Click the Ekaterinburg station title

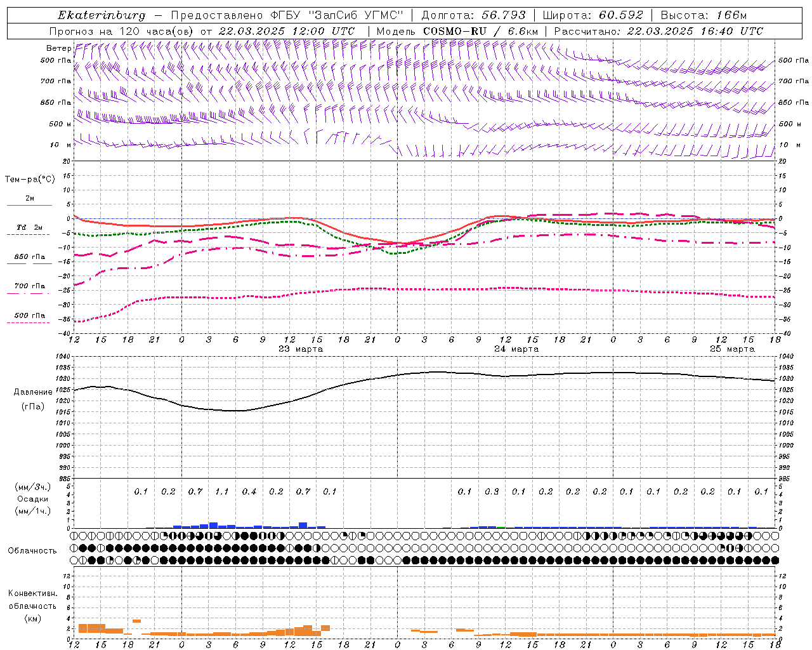(101, 15)
